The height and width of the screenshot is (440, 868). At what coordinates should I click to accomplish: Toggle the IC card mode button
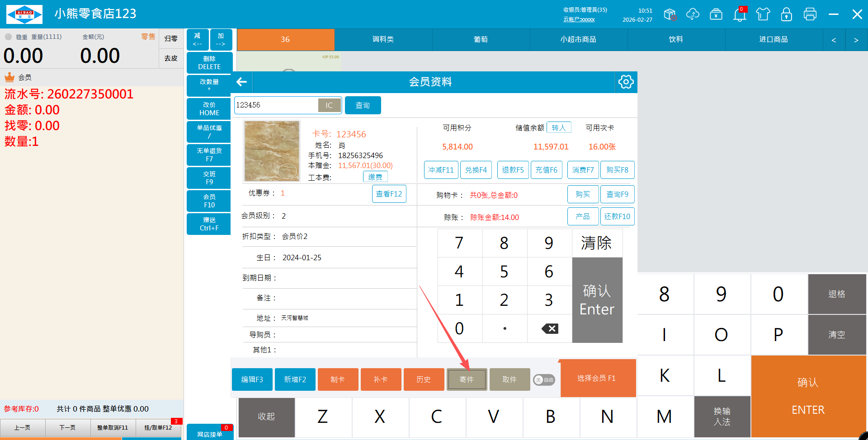329,105
